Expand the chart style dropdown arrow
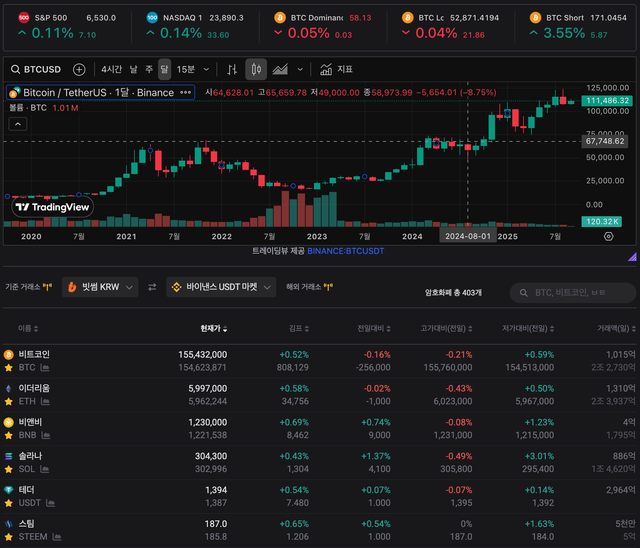The width and height of the screenshot is (640, 548). tap(300, 69)
